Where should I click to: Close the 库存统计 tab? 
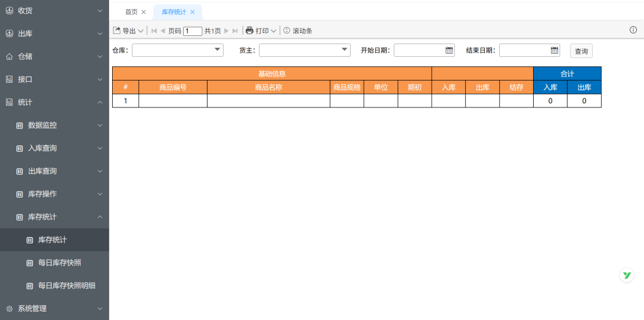pyautogui.click(x=193, y=12)
